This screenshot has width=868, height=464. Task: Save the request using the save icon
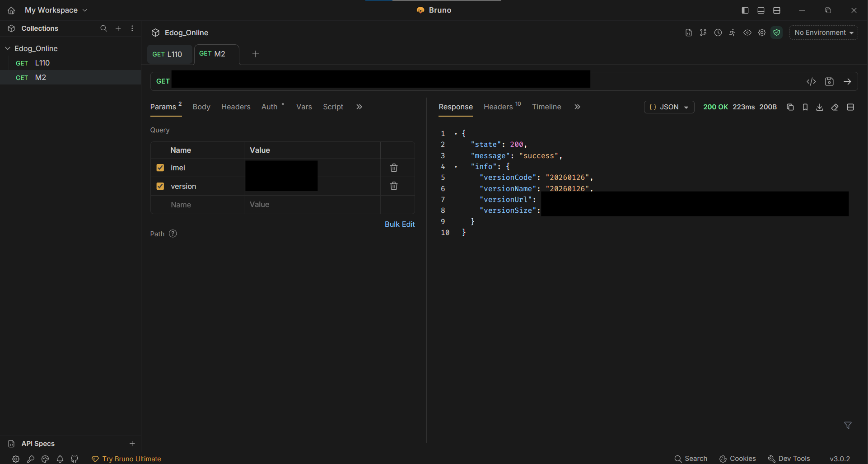tap(829, 82)
